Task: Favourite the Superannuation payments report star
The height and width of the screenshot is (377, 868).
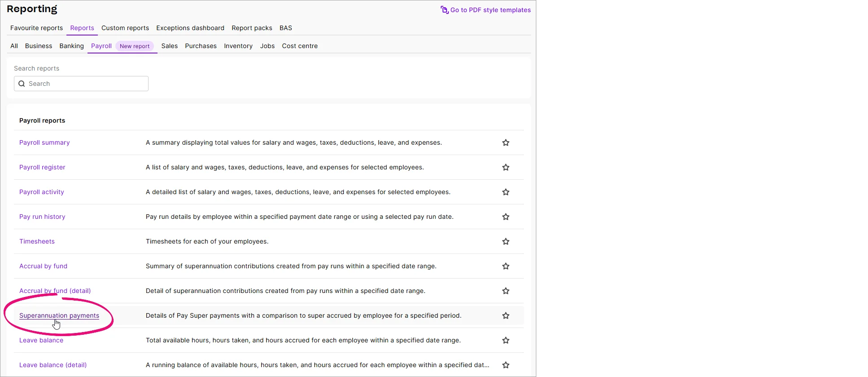Action: click(506, 315)
